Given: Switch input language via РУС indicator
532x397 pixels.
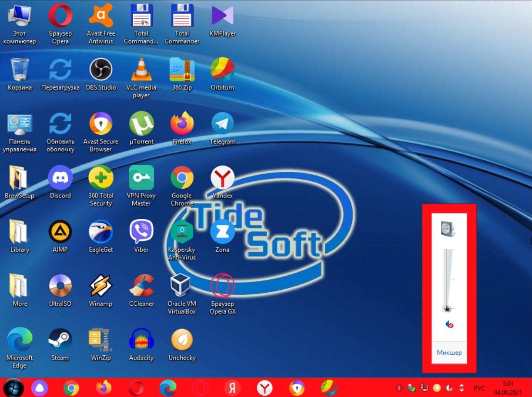Looking at the screenshot, I should click(479, 388).
